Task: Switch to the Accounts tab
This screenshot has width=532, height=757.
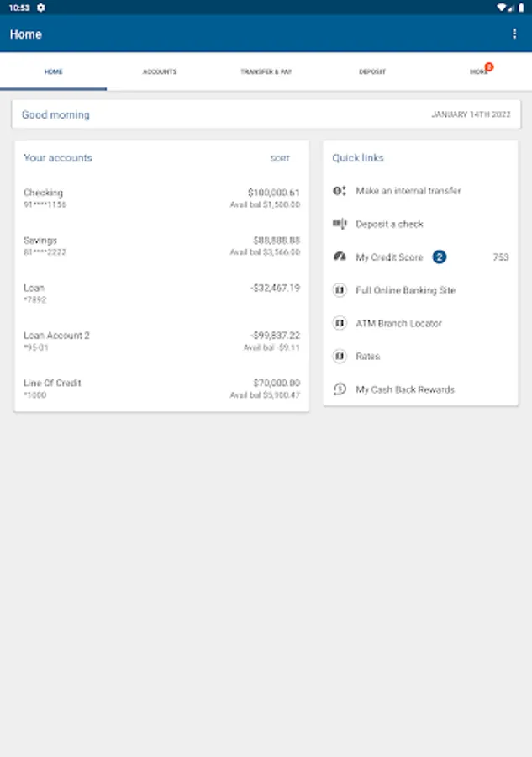Action: click(x=160, y=72)
